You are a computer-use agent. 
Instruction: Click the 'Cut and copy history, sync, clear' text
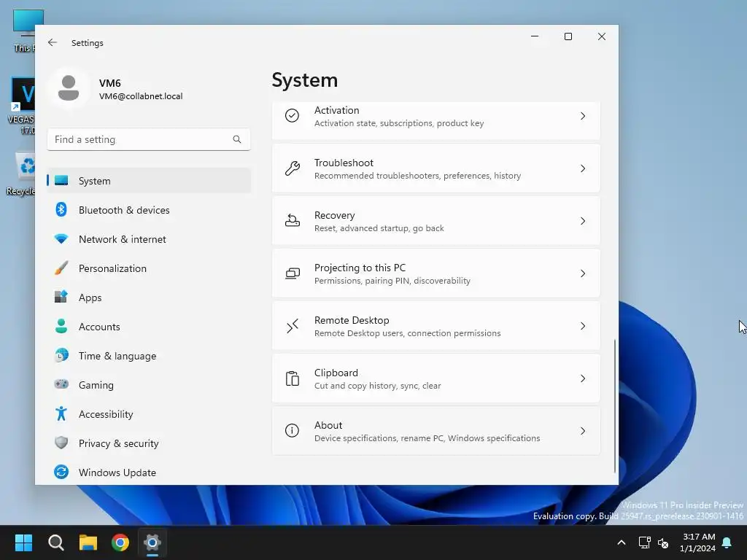[377, 385]
